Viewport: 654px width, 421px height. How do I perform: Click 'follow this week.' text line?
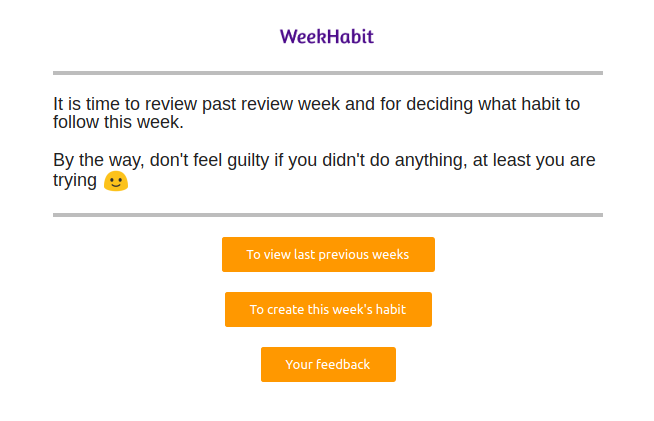click(118, 122)
